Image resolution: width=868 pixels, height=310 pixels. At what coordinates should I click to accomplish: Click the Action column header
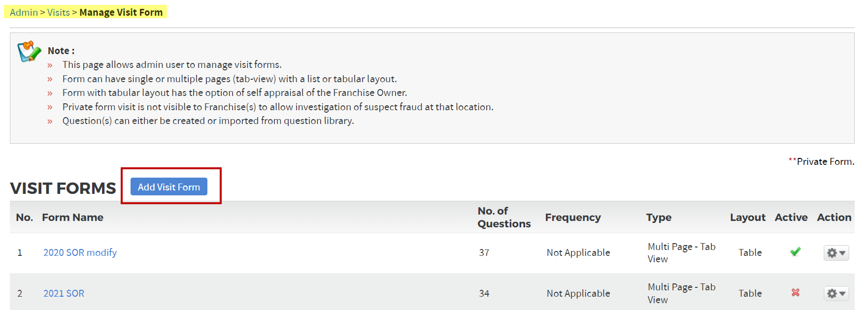pyautogui.click(x=834, y=217)
